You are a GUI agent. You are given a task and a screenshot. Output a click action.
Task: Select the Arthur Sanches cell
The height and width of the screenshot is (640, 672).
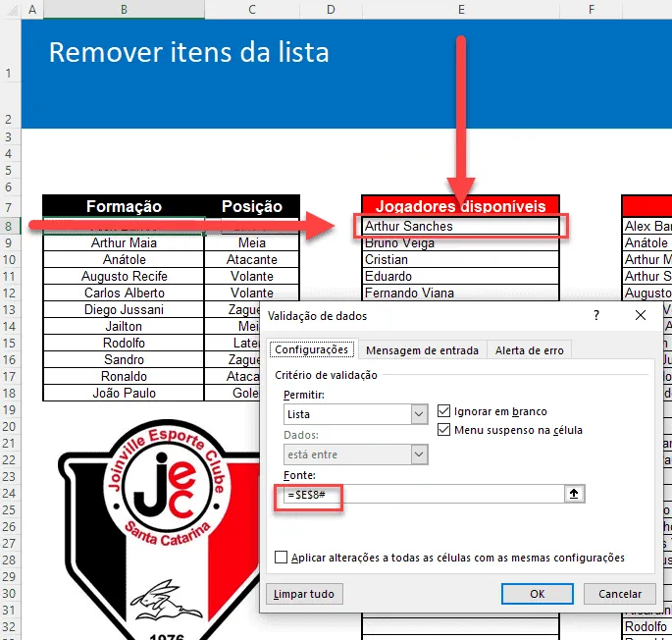461,226
